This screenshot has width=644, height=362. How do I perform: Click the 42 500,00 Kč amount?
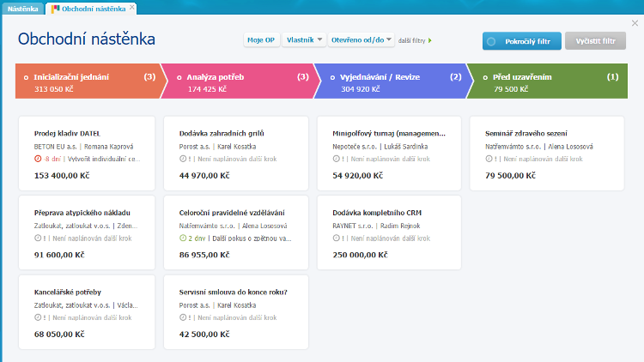pyautogui.click(x=204, y=335)
